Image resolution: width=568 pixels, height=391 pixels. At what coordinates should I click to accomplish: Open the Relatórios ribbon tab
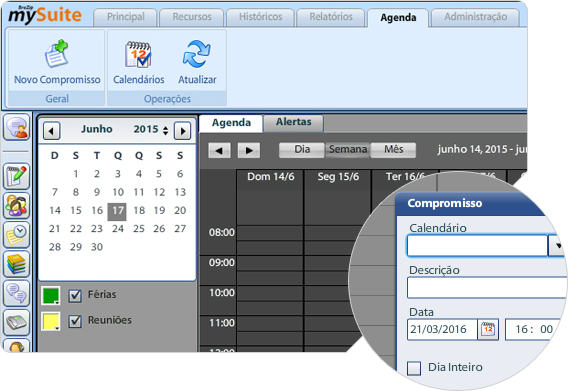coord(331,17)
